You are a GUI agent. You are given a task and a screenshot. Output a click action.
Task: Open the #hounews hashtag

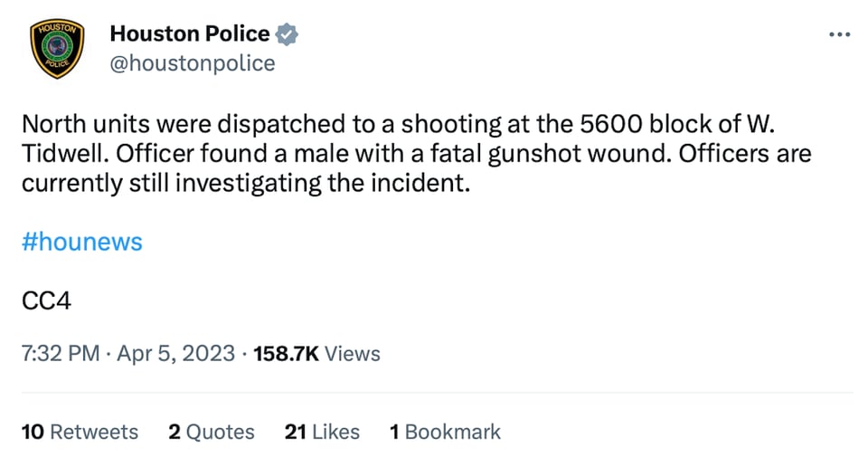coord(82,242)
